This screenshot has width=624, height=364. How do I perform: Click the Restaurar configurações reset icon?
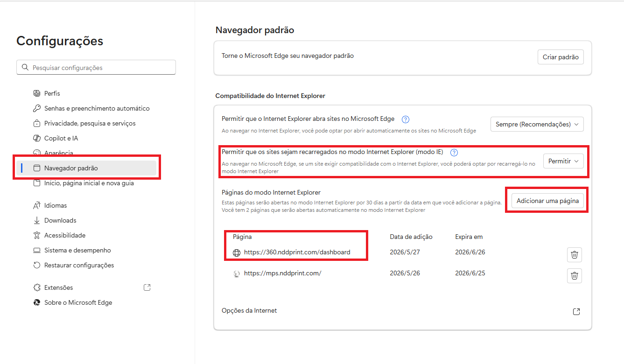(37, 265)
